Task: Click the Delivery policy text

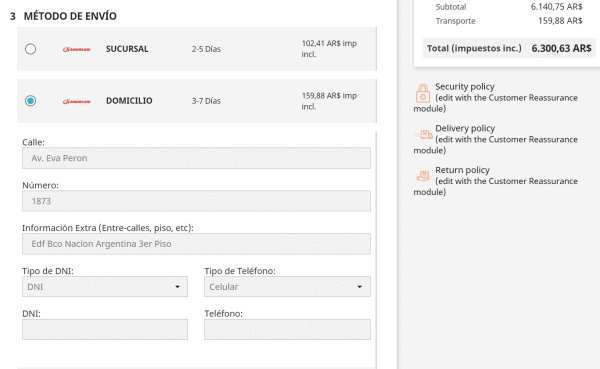Action: [x=465, y=129]
